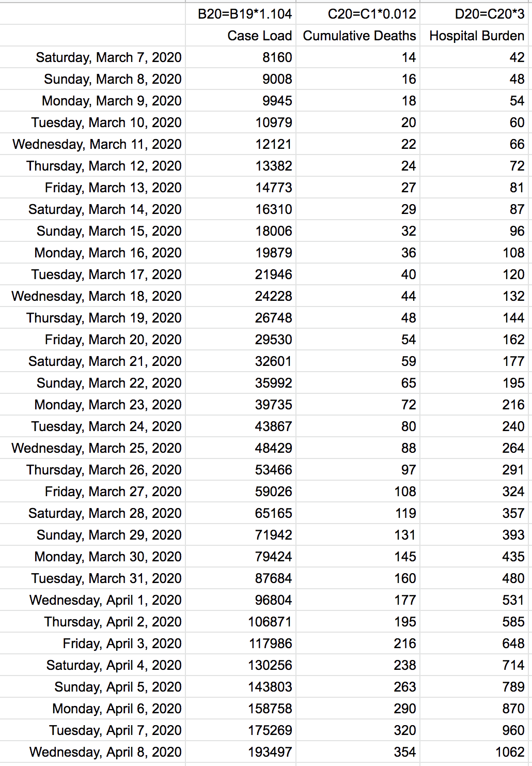Click the C20=C1*0.012 formula cell

pos(358,14)
